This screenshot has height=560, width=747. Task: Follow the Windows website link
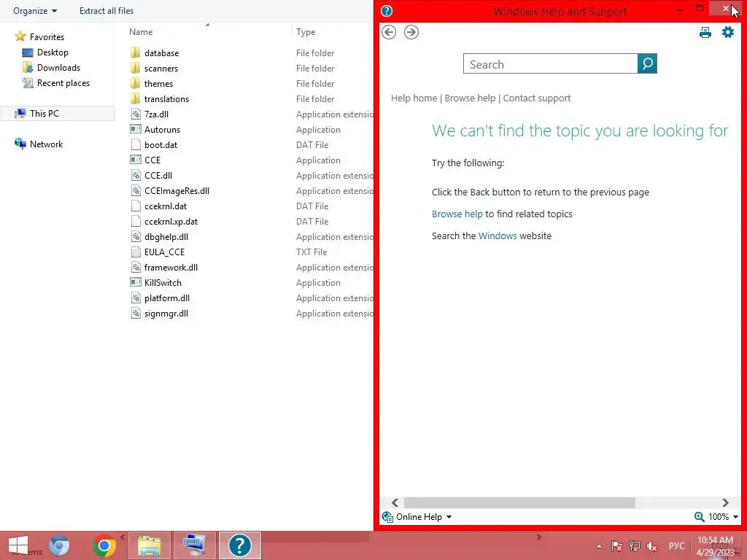coord(498,236)
